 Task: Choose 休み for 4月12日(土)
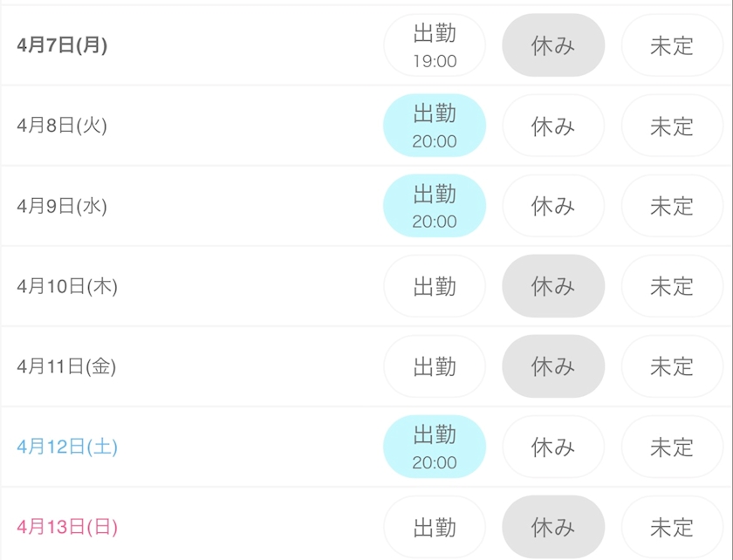553,447
